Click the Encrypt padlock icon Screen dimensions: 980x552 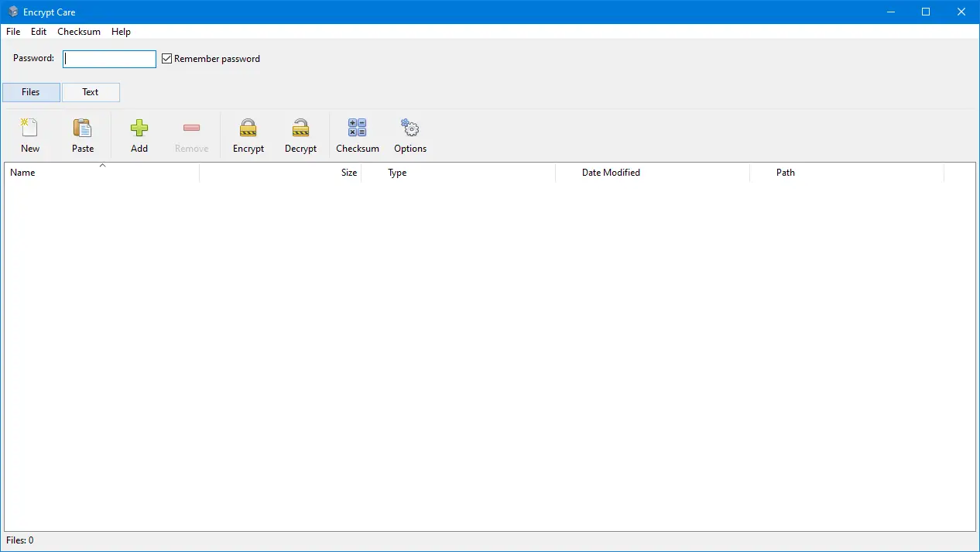pyautogui.click(x=248, y=129)
